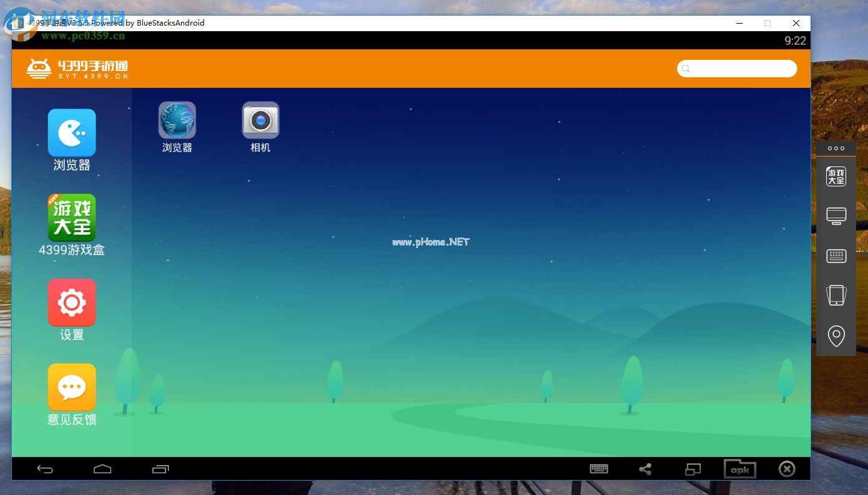The width and height of the screenshot is (868, 495).
Task: Open 游戏大全 in the right side panel
Action: 836,176
